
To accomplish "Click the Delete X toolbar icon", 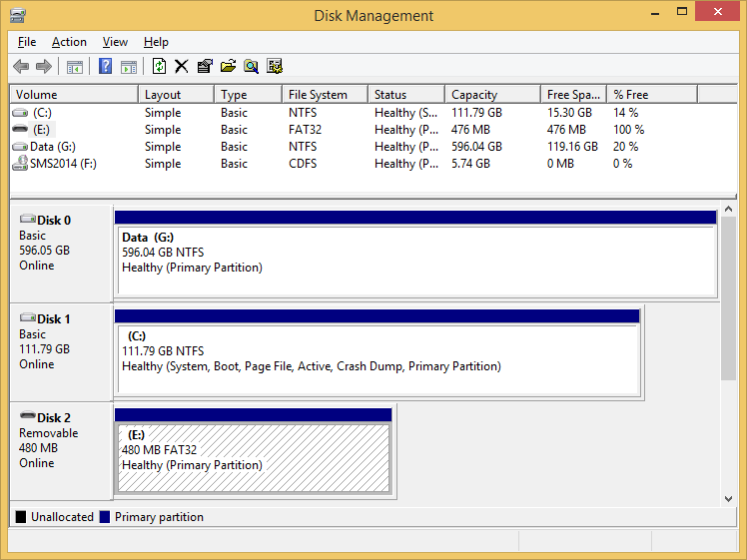I will click(182, 66).
